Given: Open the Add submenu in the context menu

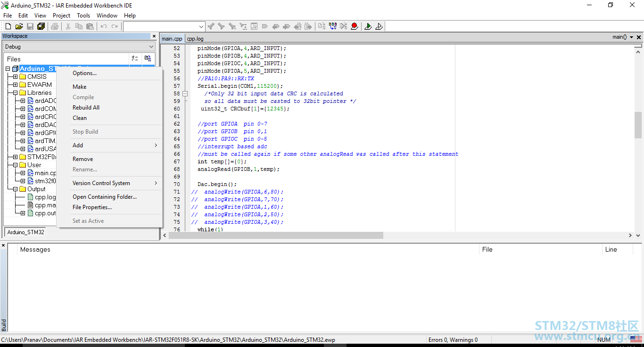Looking at the screenshot, I should pyautogui.click(x=109, y=145).
